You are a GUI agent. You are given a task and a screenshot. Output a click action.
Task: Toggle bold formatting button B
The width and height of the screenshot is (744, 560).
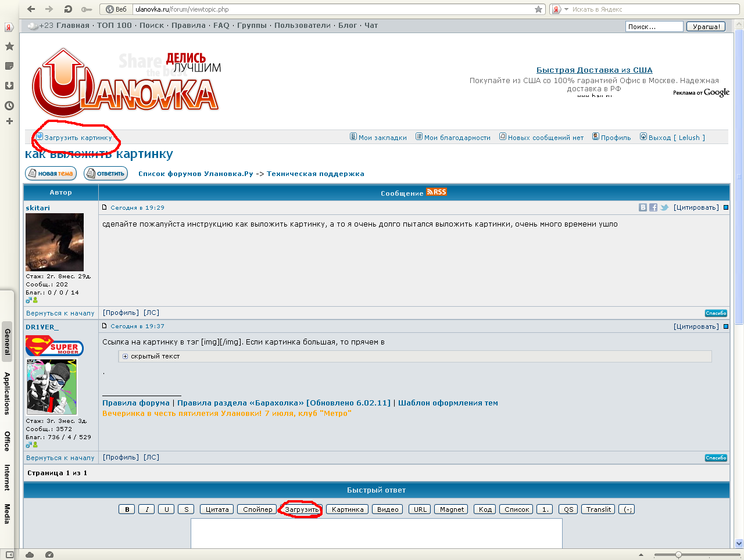click(x=127, y=509)
